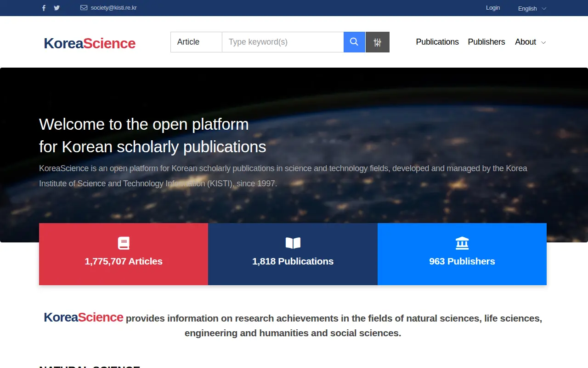Open the Facebook icon link
This screenshot has width=588, height=368.
pos(44,8)
